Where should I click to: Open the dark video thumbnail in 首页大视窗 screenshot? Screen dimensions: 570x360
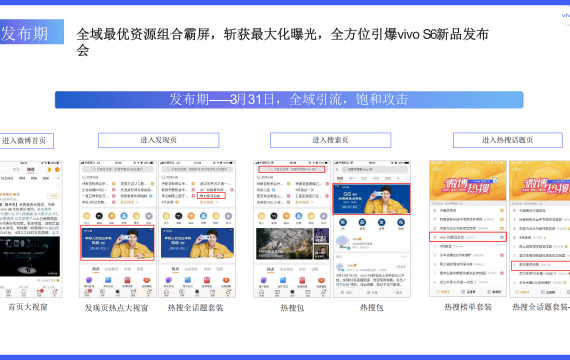point(30,257)
